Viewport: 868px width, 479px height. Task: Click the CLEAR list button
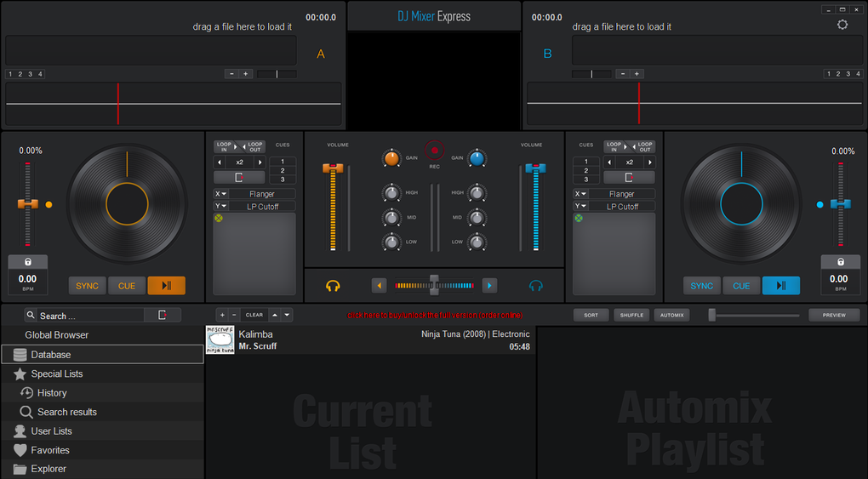254,315
